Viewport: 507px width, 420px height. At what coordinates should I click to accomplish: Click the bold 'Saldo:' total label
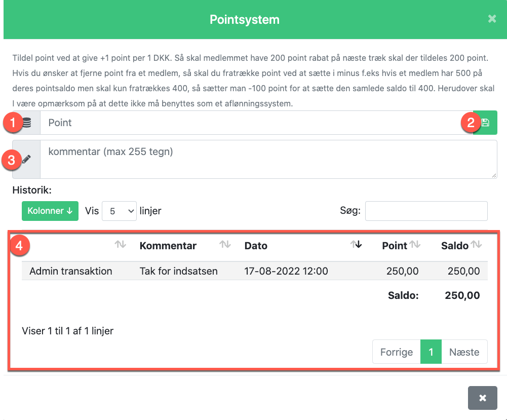point(403,295)
